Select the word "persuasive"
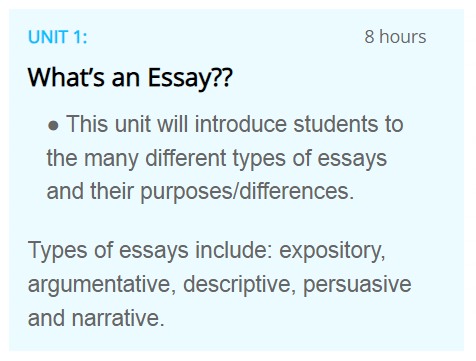 pos(357,285)
